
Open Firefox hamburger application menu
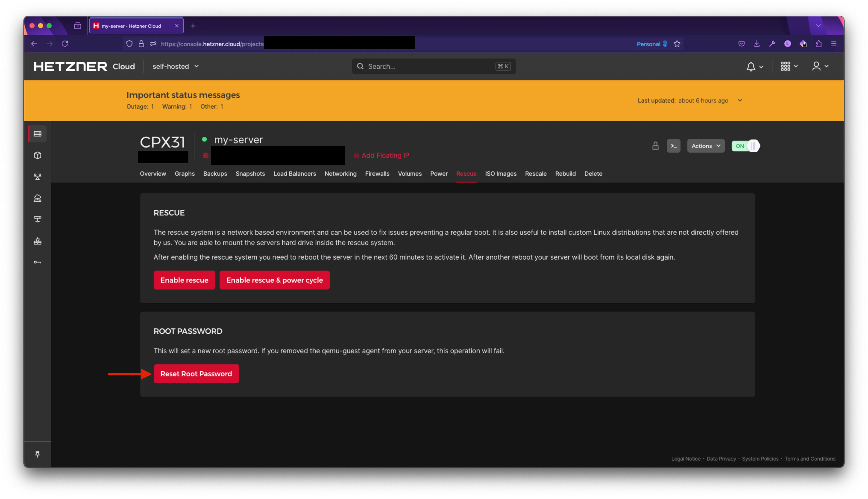pyautogui.click(x=834, y=44)
